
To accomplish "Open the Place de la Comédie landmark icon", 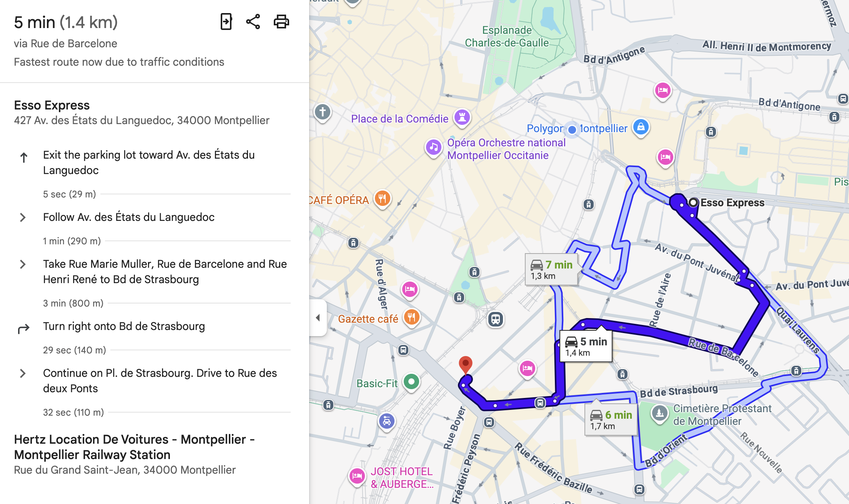I will (462, 117).
